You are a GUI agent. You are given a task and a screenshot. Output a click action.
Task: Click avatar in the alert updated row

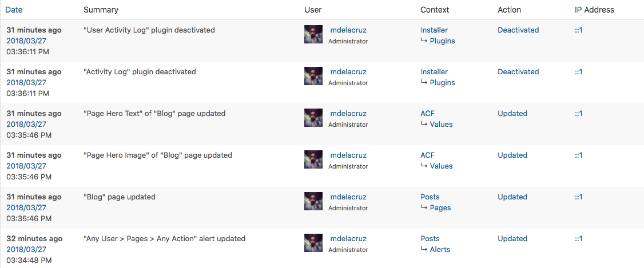(x=313, y=243)
